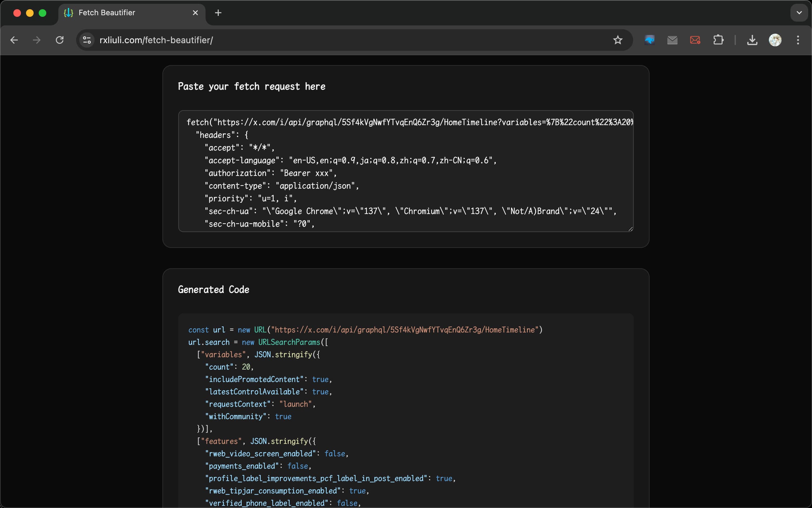Open the profile avatar menu
This screenshot has height=508, width=812.
coord(775,40)
